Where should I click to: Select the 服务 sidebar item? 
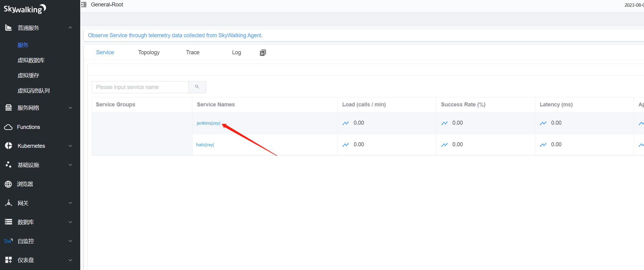tap(23, 45)
